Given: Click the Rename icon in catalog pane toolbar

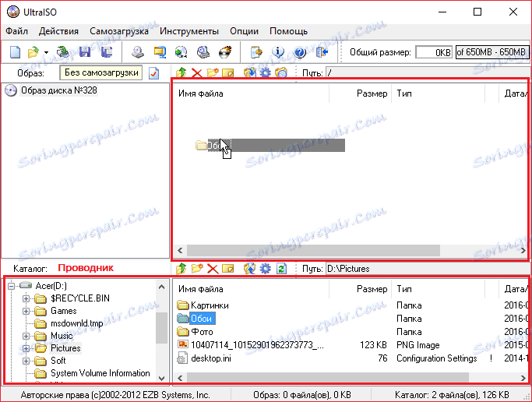Looking at the screenshot, I should [228, 269].
